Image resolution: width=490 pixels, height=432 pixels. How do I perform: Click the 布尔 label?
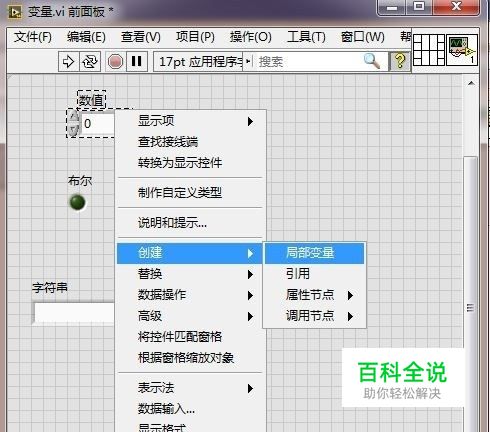[x=80, y=181]
